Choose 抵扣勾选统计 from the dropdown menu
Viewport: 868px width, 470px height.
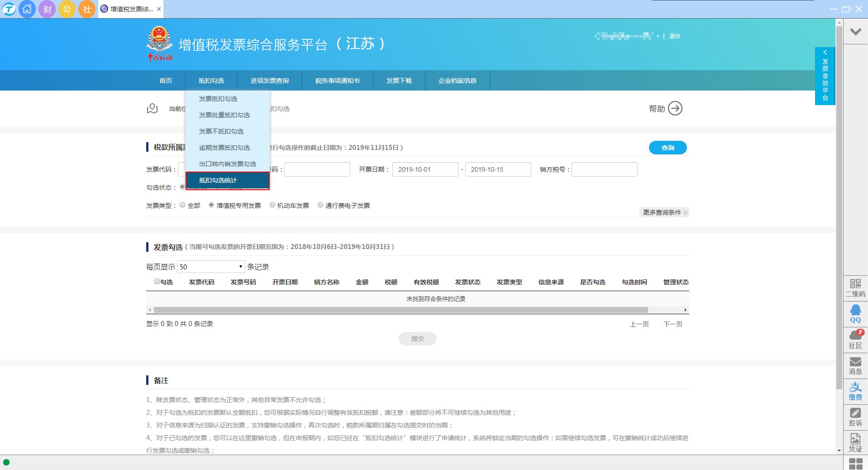(x=227, y=180)
